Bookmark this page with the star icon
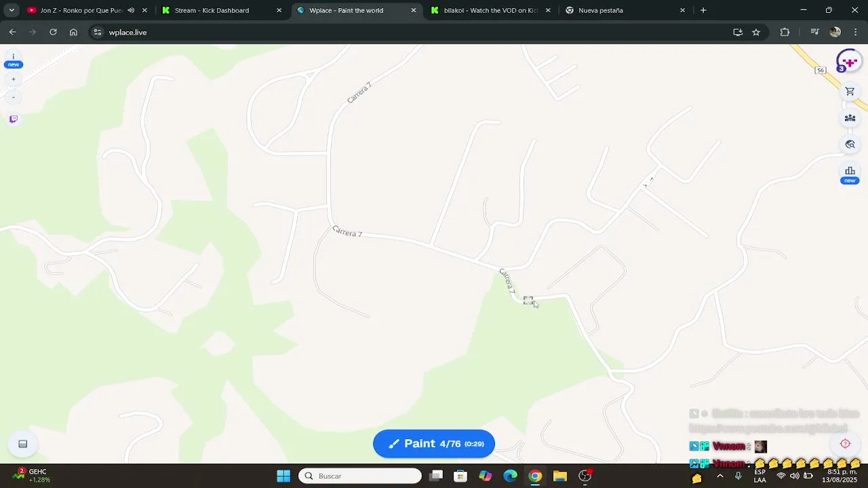The image size is (868, 488). (756, 32)
